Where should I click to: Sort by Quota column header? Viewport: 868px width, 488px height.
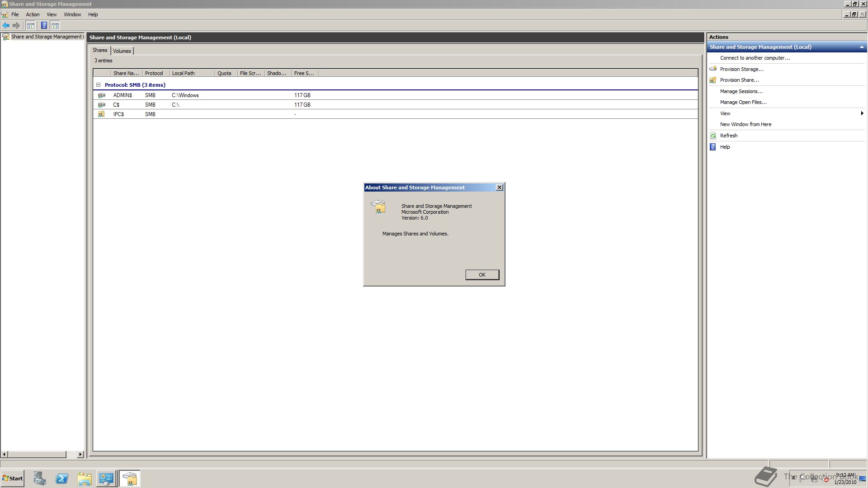pyautogui.click(x=226, y=73)
